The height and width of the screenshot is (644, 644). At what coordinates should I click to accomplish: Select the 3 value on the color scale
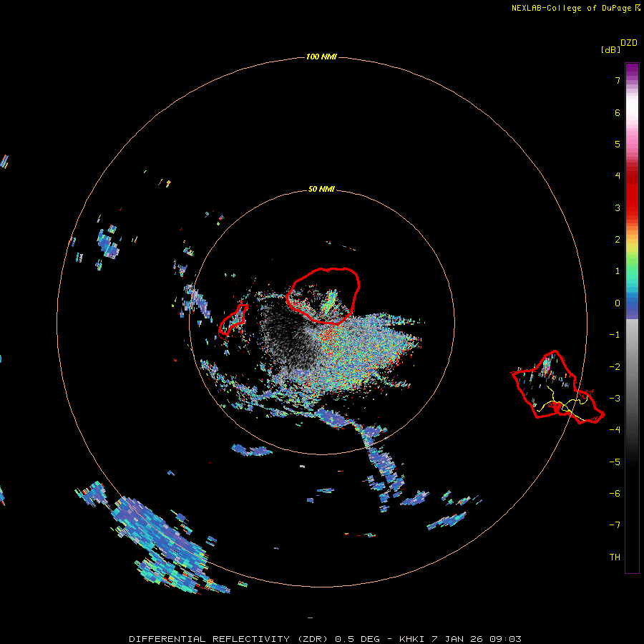[618, 208]
